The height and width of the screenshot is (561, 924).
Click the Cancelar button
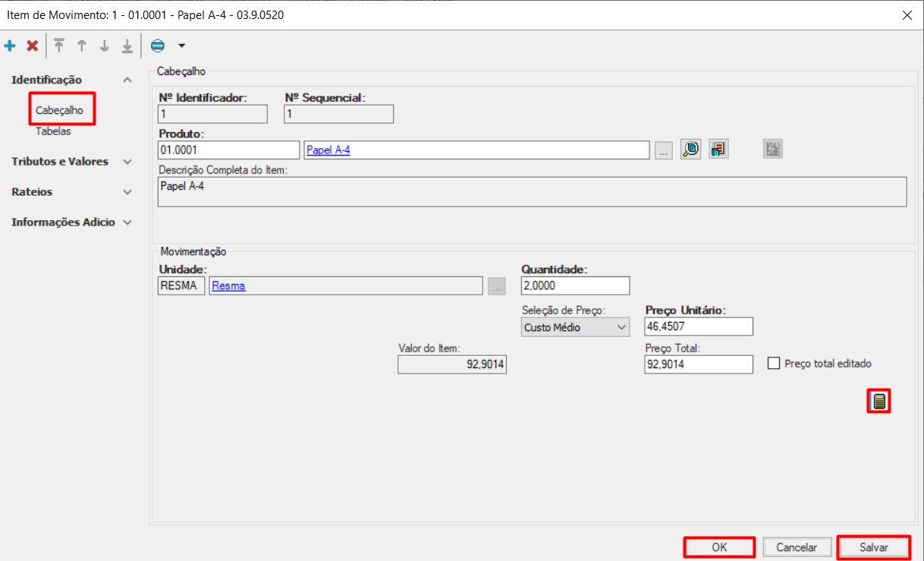pos(796,547)
